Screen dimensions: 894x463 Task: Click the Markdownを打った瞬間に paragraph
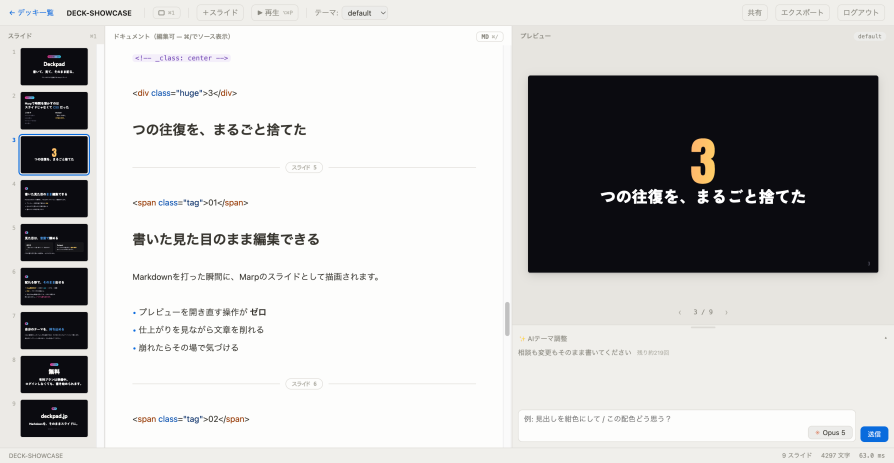[x=256, y=277]
